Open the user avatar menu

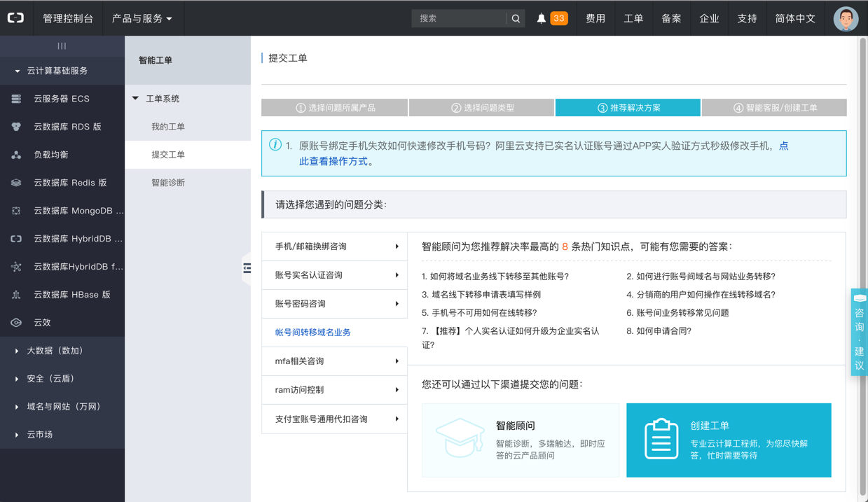click(846, 19)
